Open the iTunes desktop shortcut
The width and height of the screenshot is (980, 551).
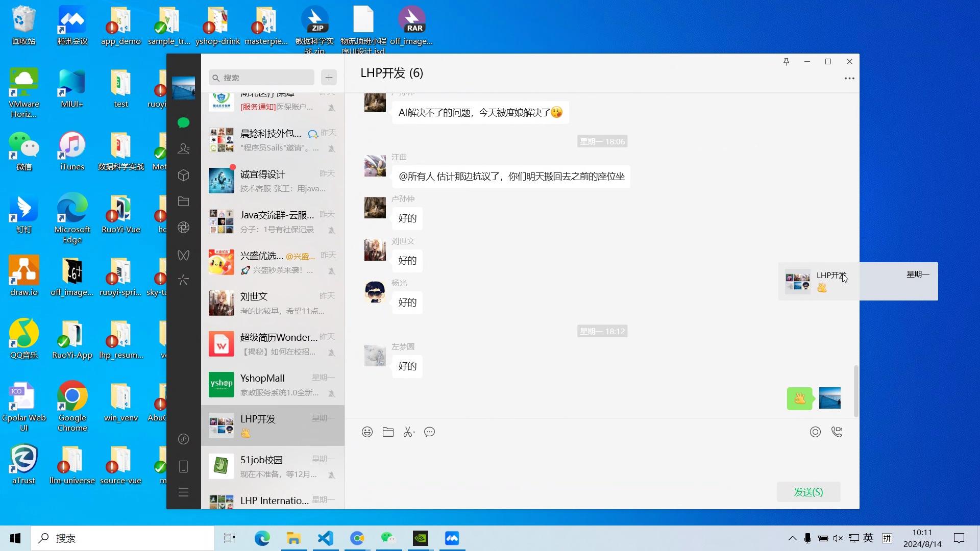72,152
